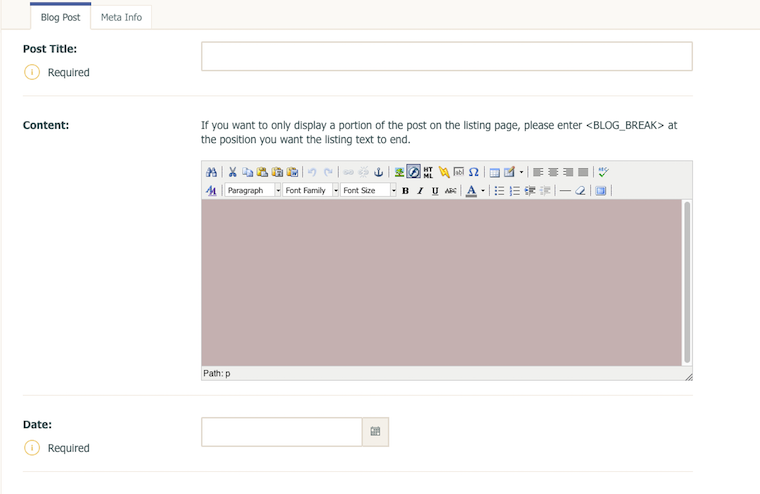Click the table edit pencil icon
Screen dimensions: 760x494
(509, 172)
